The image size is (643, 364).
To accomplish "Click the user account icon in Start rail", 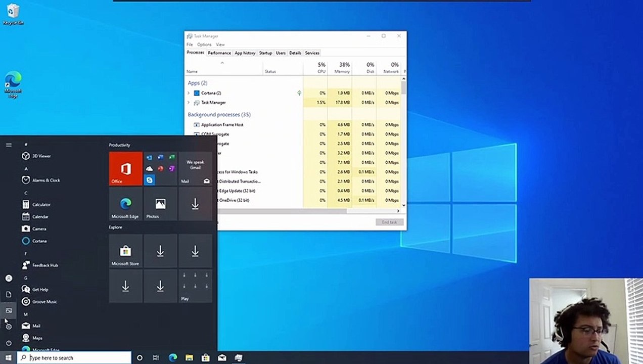I will pos(9,278).
